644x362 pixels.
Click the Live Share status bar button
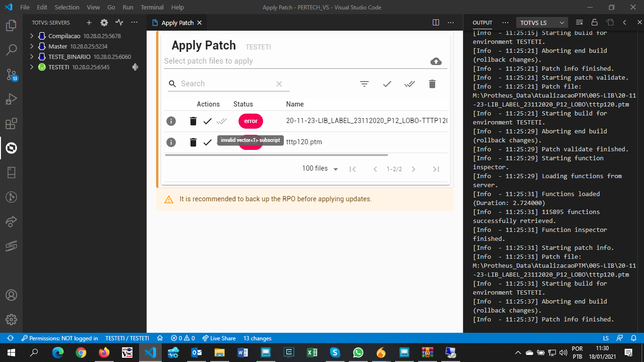coord(219,338)
